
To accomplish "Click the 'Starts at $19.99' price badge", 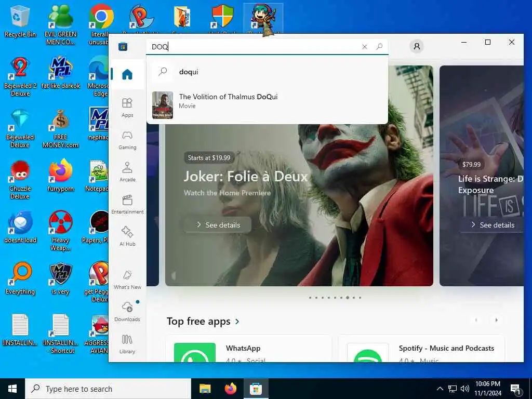I will tap(209, 158).
